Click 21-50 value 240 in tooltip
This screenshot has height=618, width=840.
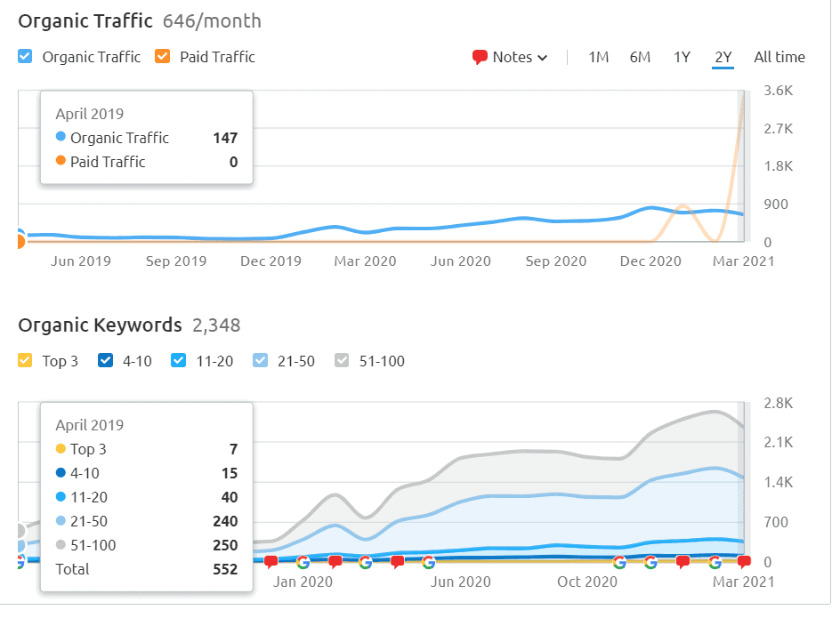click(x=225, y=521)
